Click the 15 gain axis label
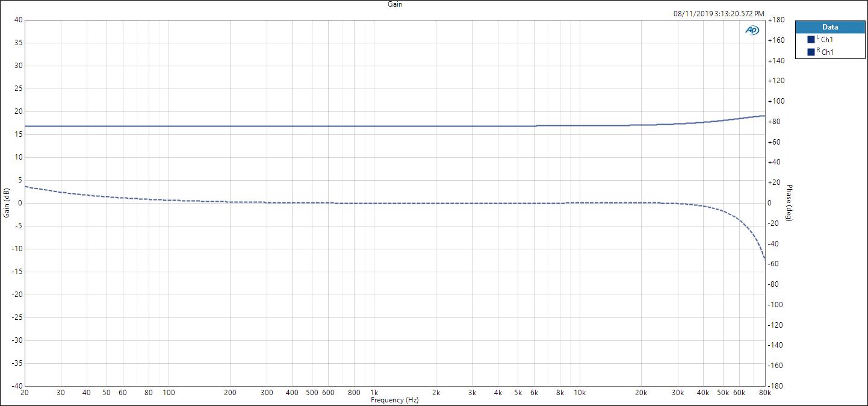 point(19,134)
